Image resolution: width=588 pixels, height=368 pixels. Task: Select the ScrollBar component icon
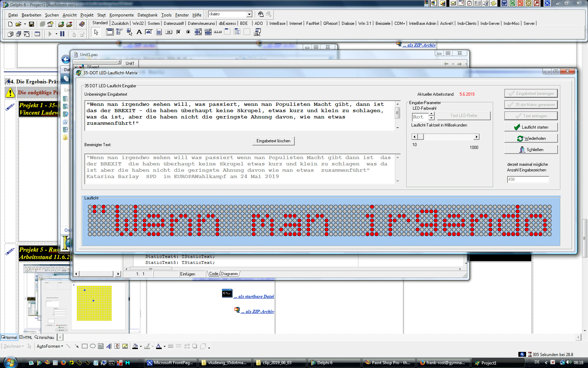coord(218,32)
